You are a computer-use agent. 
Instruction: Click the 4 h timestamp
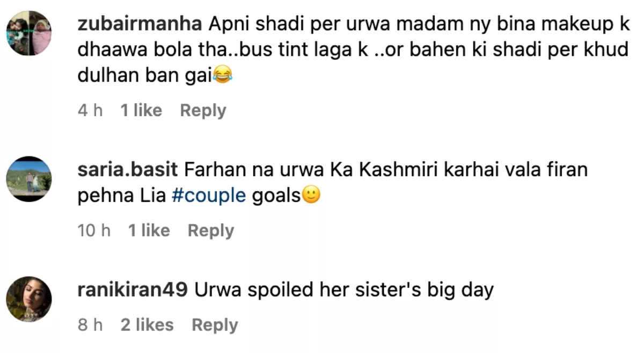pyautogui.click(x=90, y=111)
